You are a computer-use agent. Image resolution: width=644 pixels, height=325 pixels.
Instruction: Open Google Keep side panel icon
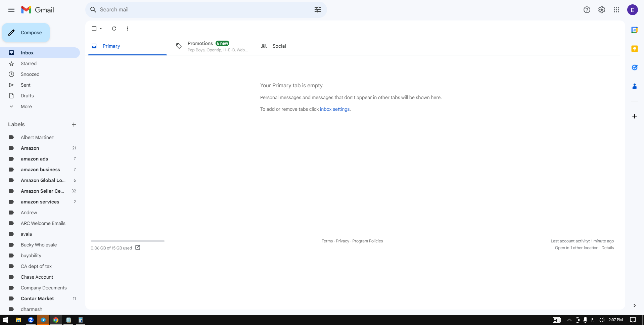click(635, 49)
